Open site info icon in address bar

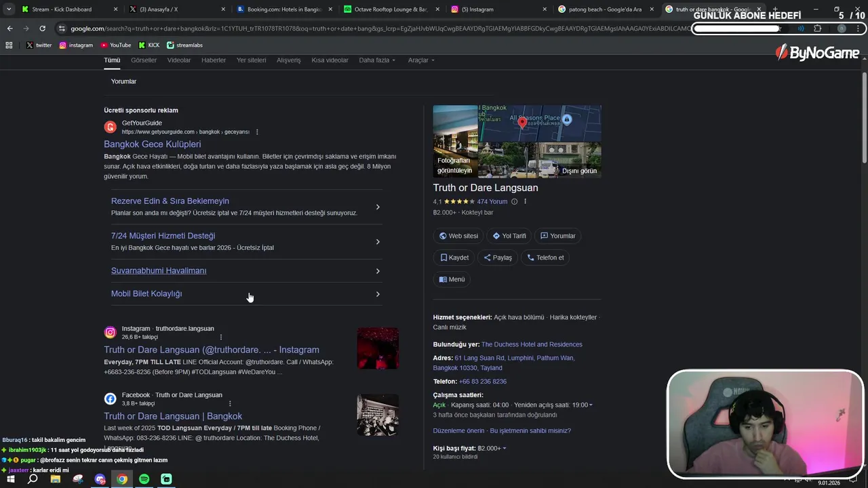(x=62, y=28)
